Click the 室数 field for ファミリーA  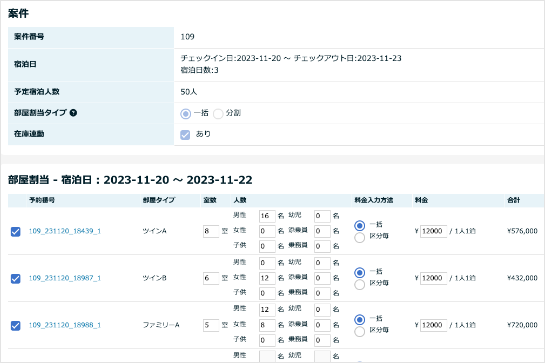[x=211, y=325]
